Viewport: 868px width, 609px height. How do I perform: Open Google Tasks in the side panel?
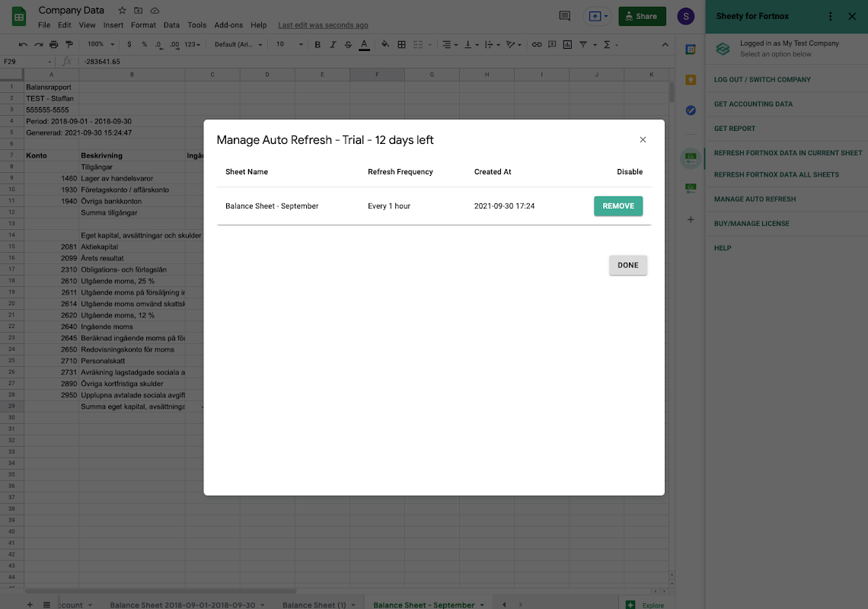[x=691, y=110]
